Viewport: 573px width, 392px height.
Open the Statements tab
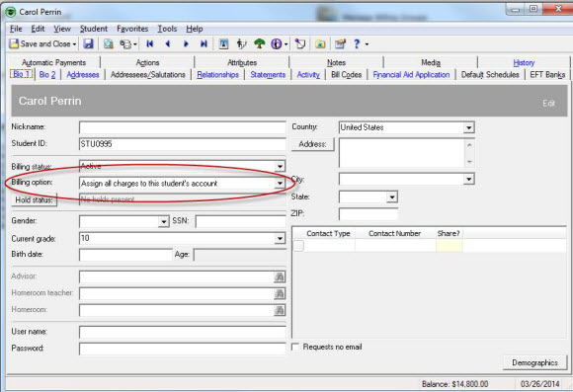268,74
